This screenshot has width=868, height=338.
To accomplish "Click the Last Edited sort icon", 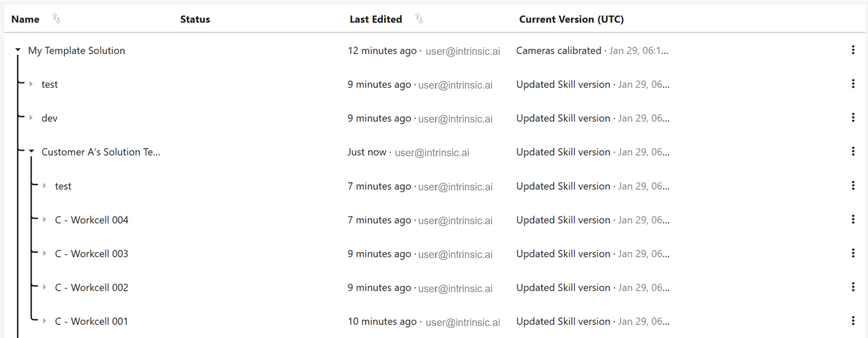I will [419, 19].
